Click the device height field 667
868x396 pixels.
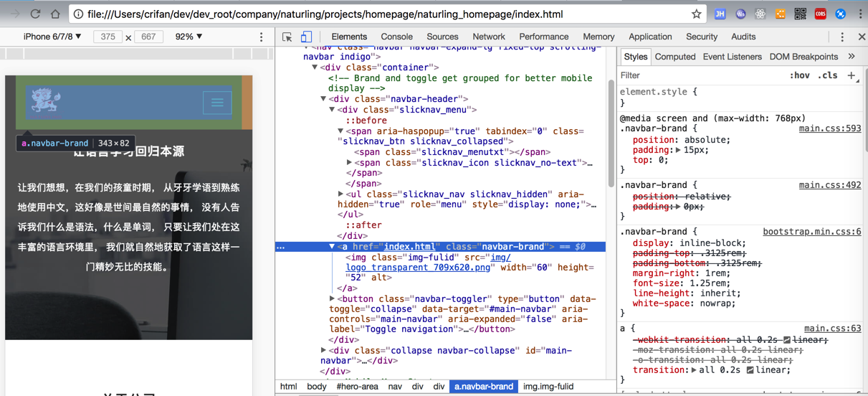(x=148, y=37)
